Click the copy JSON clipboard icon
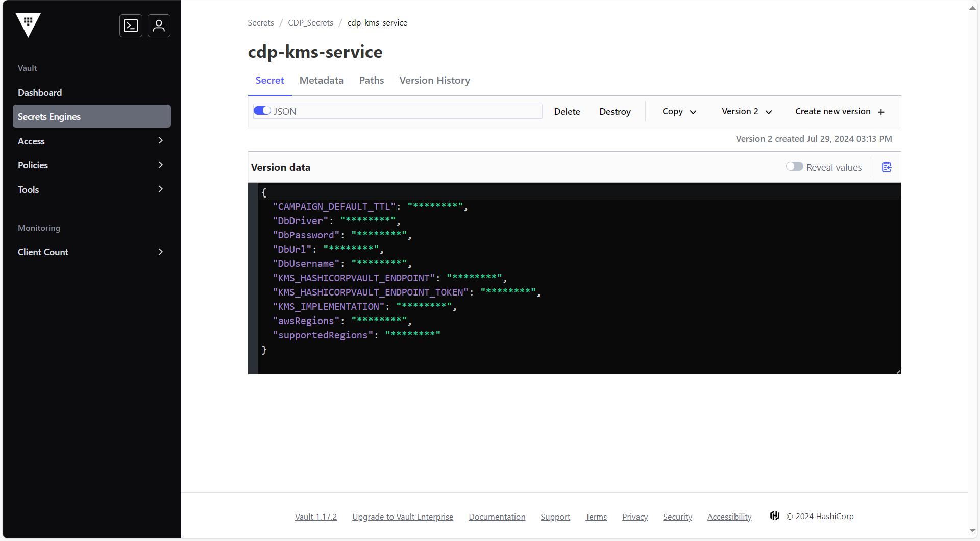Screen dimensions: 980x541 point(887,167)
